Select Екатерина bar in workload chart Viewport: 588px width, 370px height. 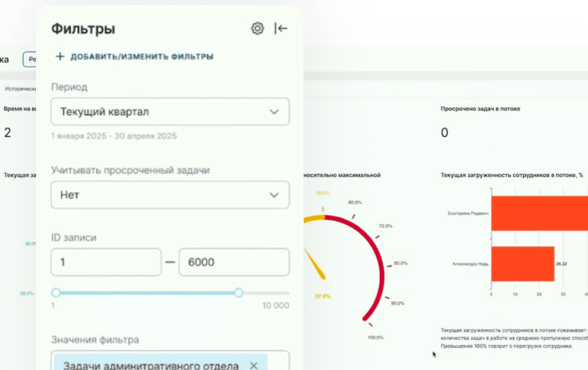(x=539, y=213)
